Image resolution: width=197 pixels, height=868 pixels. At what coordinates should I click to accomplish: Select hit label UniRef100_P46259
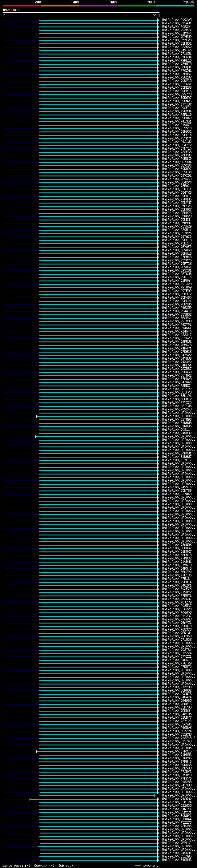(x=176, y=308)
